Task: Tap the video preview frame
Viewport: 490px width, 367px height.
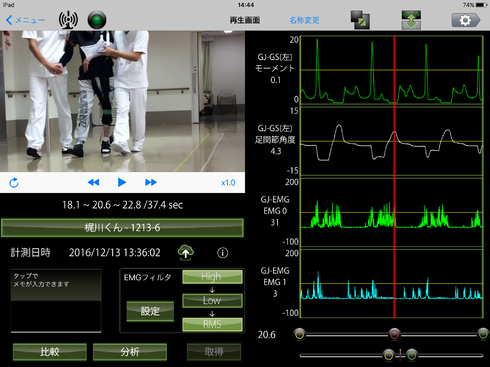Action: 122,101
